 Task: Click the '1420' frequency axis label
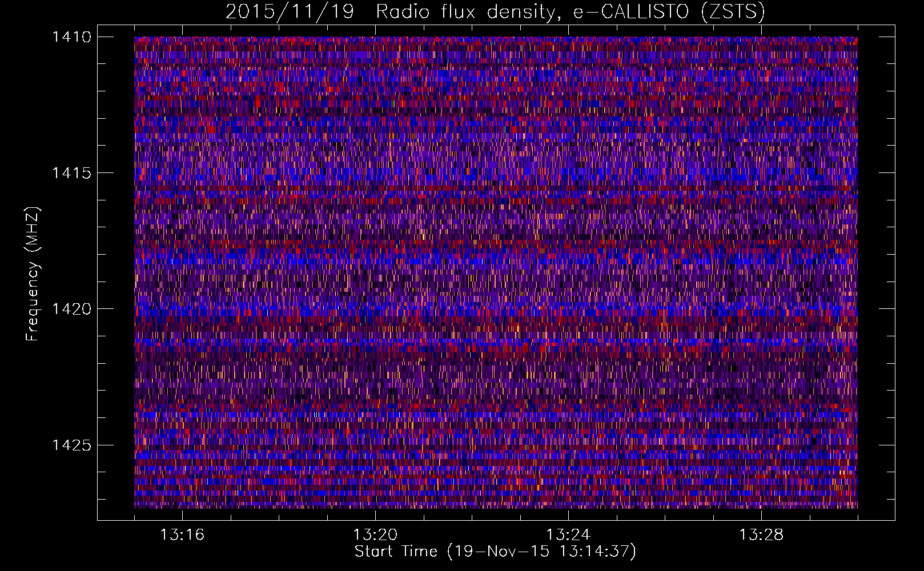point(71,309)
